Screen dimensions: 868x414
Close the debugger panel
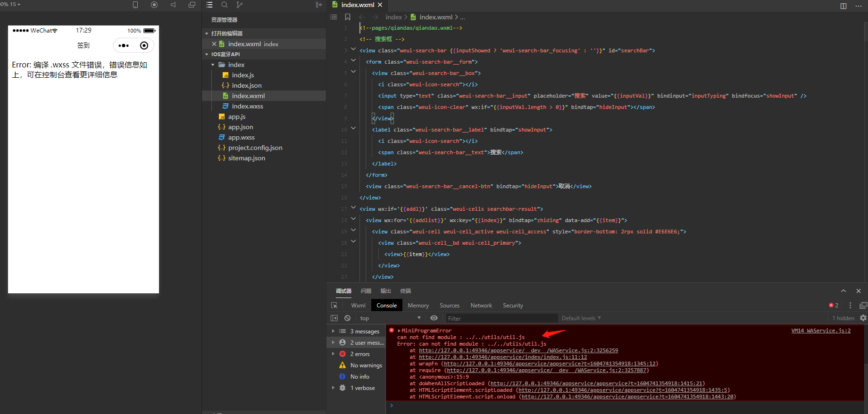coord(859,291)
